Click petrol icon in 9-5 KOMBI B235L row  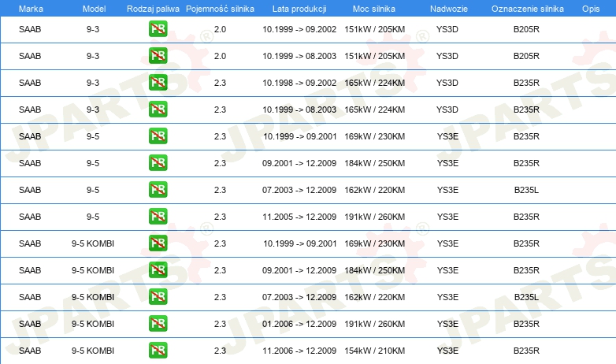coord(158,297)
